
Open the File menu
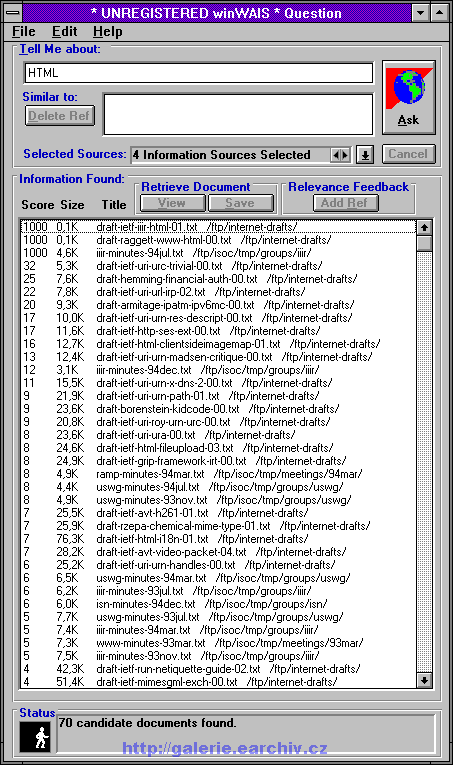click(x=23, y=32)
